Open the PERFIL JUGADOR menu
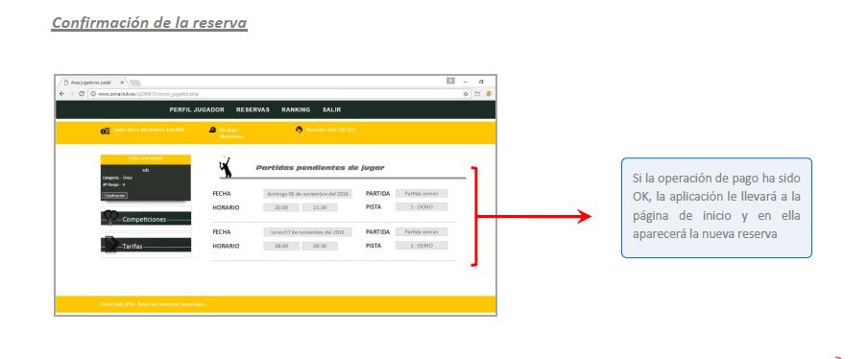Viewport: 868px width, 359px height. pyautogui.click(x=197, y=110)
